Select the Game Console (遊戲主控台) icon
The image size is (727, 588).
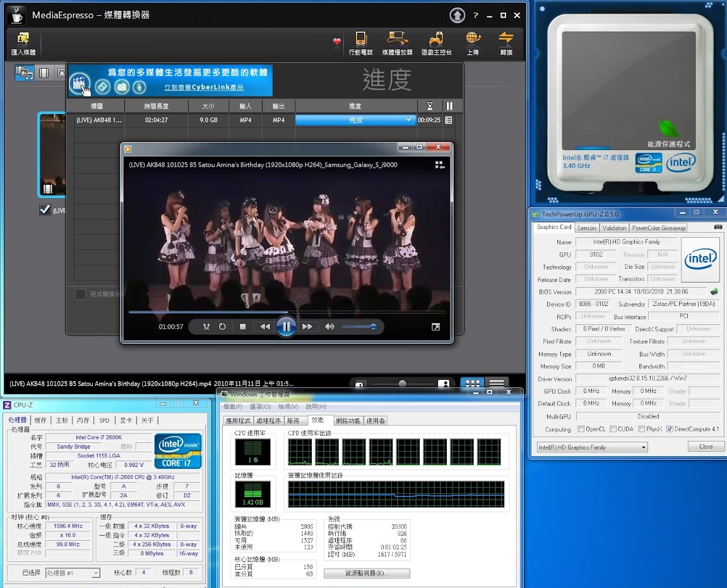point(436,44)
